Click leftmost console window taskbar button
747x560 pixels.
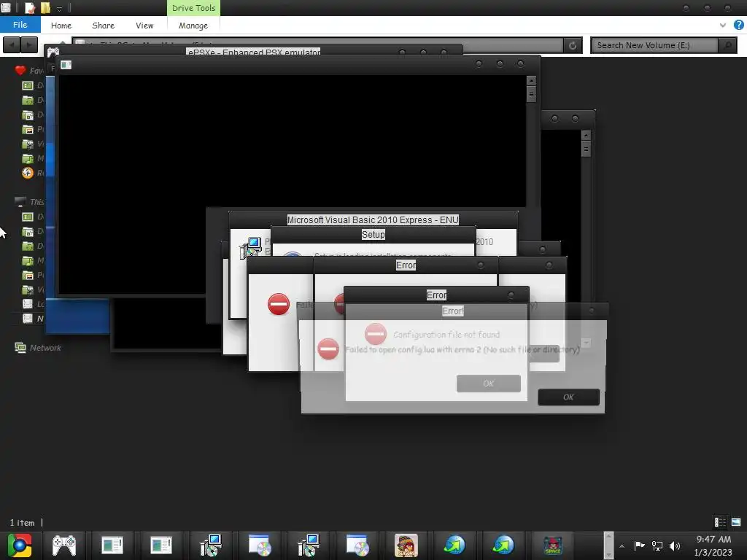(x=112, y=545)
